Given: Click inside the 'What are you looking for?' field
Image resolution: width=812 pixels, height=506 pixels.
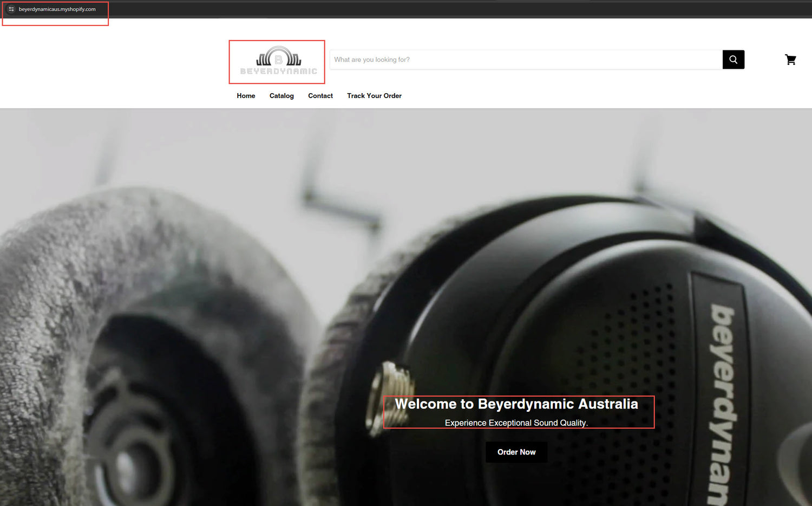Looking at the screenshot, I should coord(487,60).
